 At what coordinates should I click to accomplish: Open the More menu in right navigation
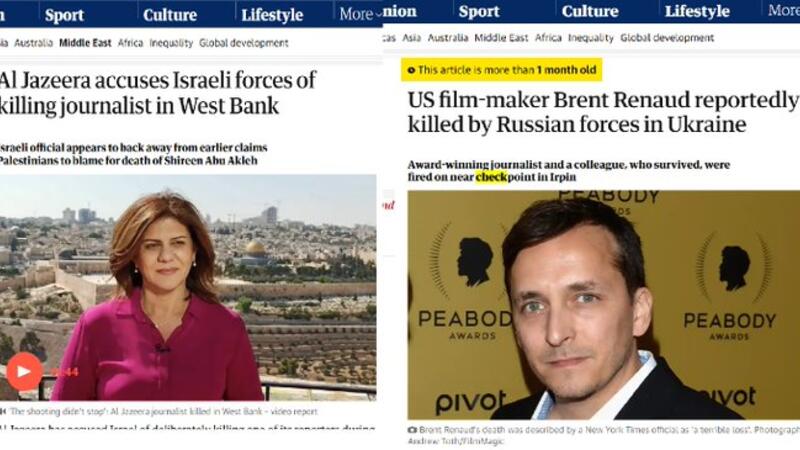click(x=784, y=10)
